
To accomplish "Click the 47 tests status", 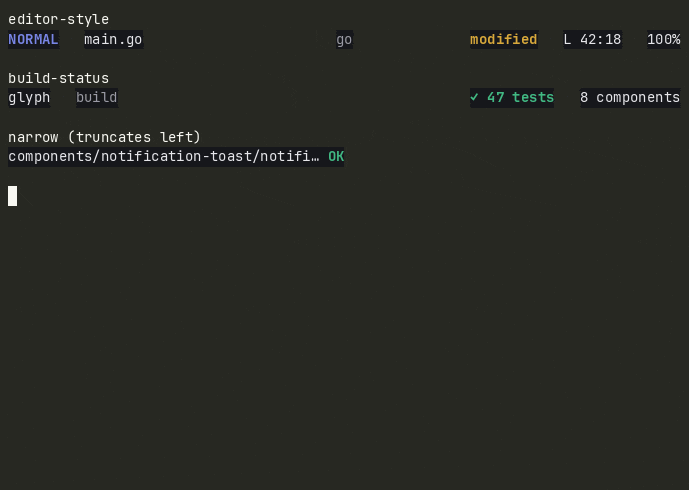I will point(512,98).
